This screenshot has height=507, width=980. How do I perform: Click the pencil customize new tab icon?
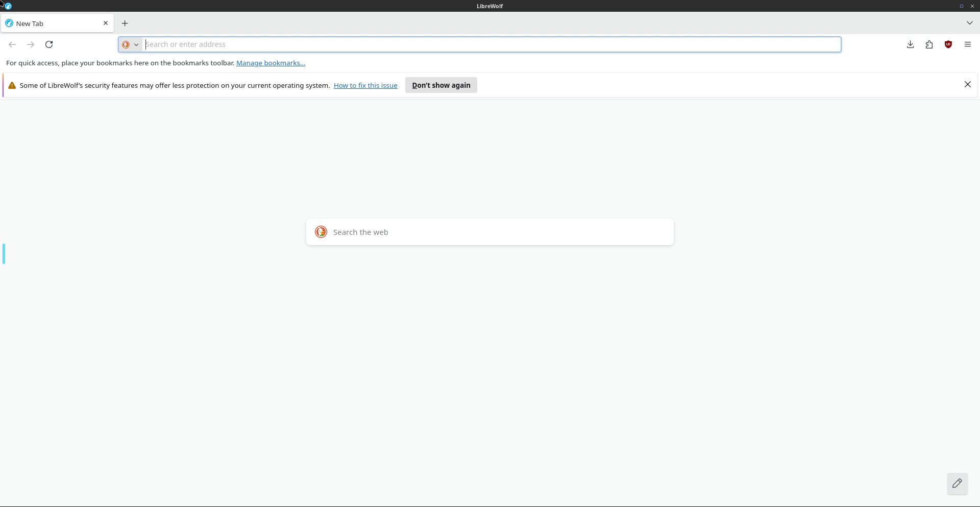957,483
